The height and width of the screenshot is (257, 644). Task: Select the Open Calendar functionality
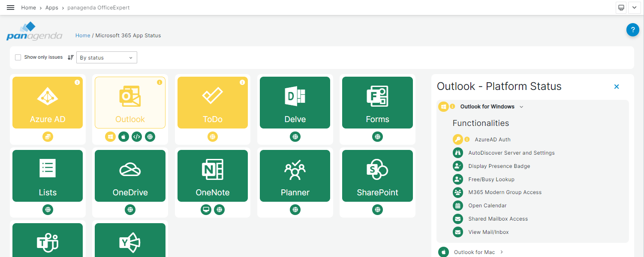coord(488,206)
